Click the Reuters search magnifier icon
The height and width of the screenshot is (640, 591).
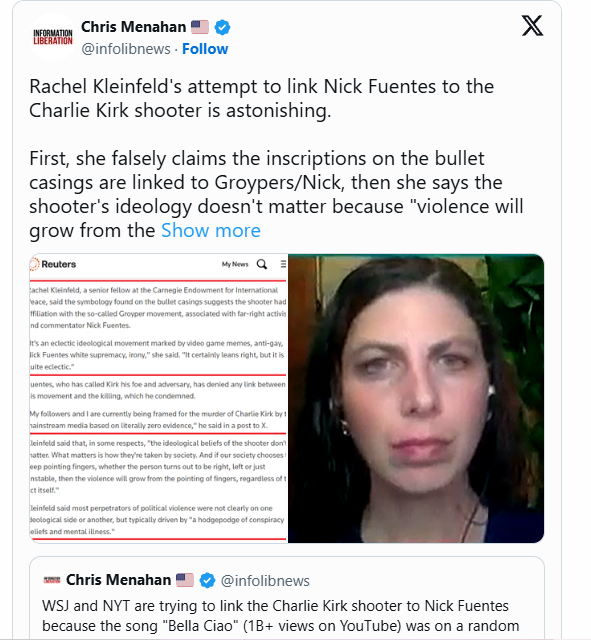pos(262,264)
